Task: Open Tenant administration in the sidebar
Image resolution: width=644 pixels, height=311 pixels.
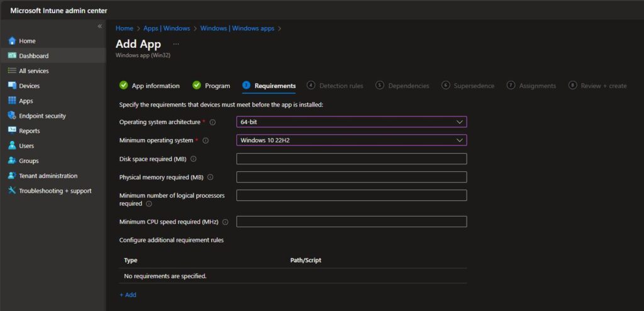Action: pyautogui.click(x=53, y=176)
